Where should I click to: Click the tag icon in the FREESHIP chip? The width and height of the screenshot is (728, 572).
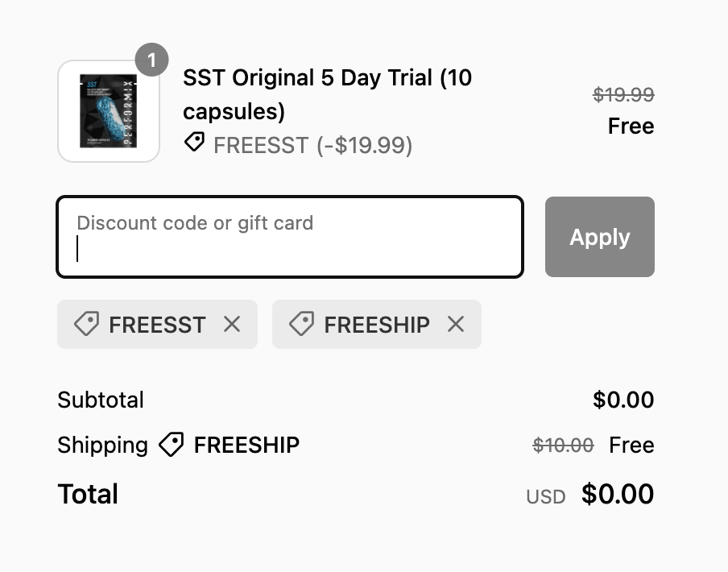point(301,324)
